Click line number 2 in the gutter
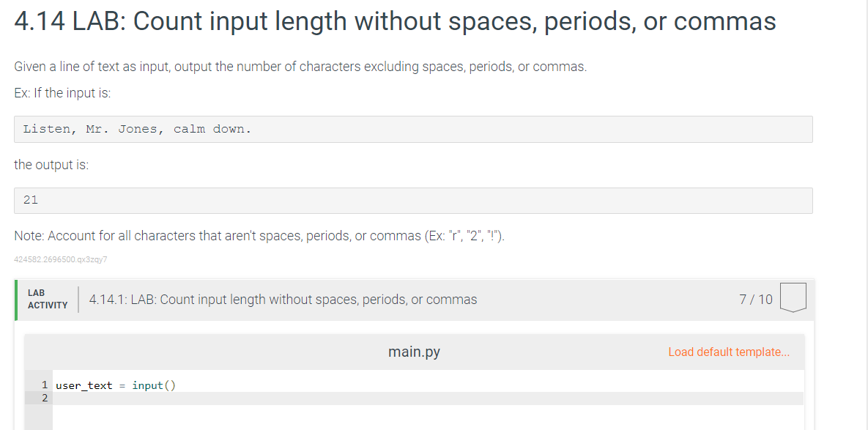The height and width of the screenshot is (430, 868). tap(45, 399)
